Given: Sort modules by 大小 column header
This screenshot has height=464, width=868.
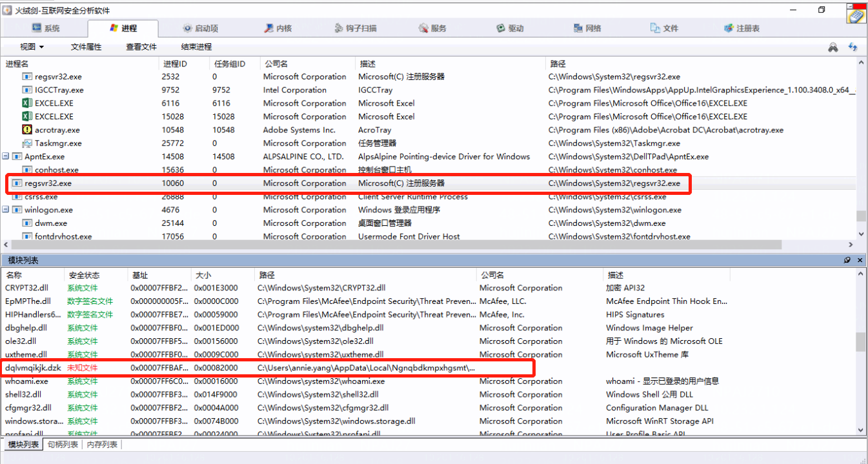Looking at the screenshot, I should [x=223, y=275].
